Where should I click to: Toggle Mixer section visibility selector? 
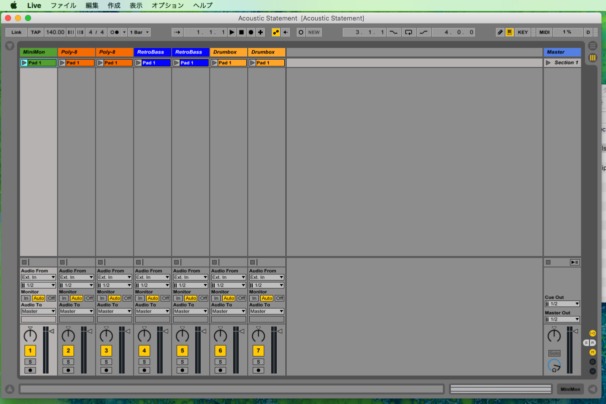click(592, 352)
